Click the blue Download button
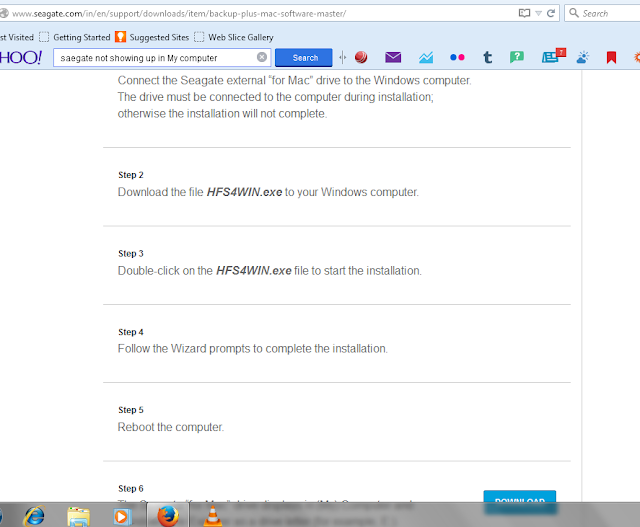Screen dimensions: 640x527 pyautogui.click(x=520, y=502)
